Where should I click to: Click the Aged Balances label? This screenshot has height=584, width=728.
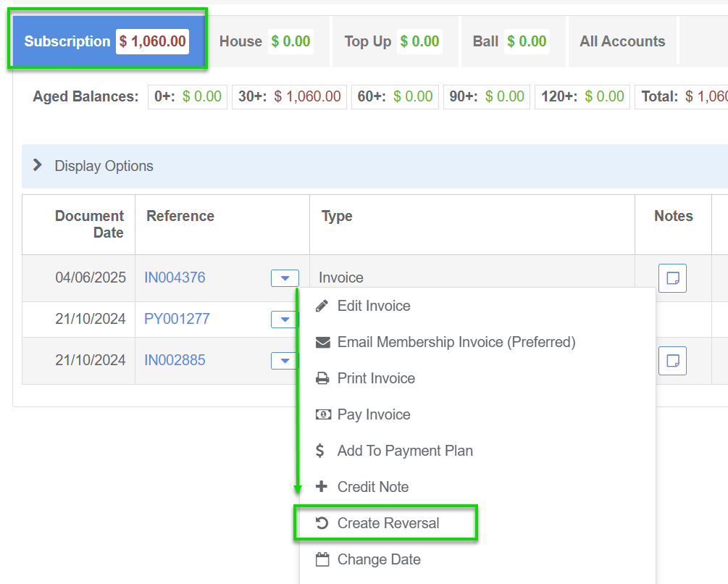(86, 96)
